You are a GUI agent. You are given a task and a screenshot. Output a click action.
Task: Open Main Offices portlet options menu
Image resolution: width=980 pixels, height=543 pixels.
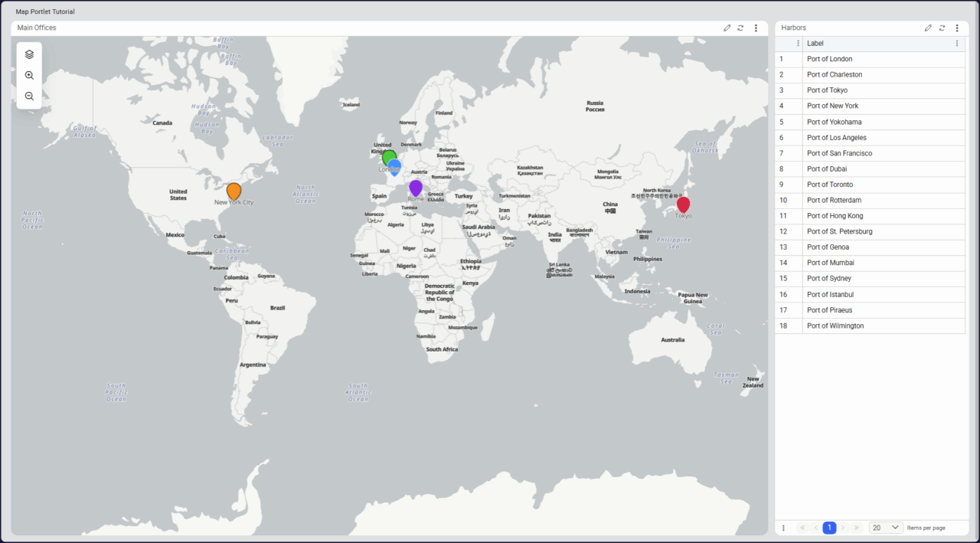pyautogui.click(x=756, y=28)
